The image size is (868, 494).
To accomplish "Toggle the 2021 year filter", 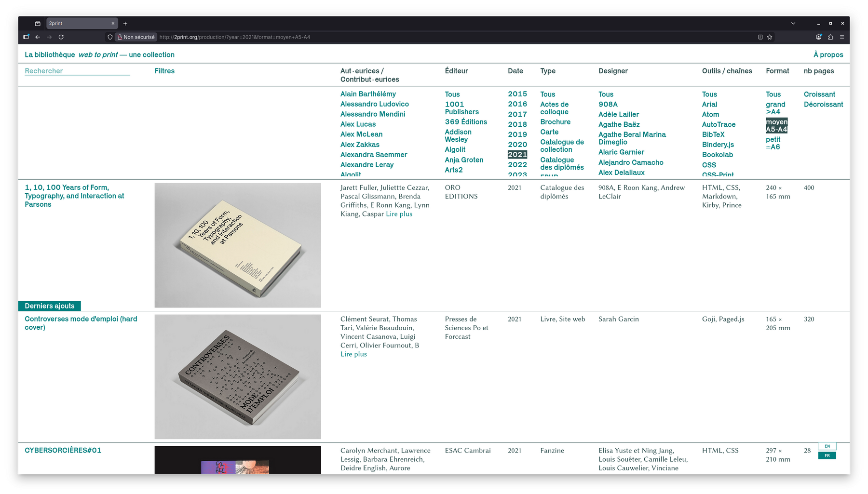I will [x=517, y=155].
